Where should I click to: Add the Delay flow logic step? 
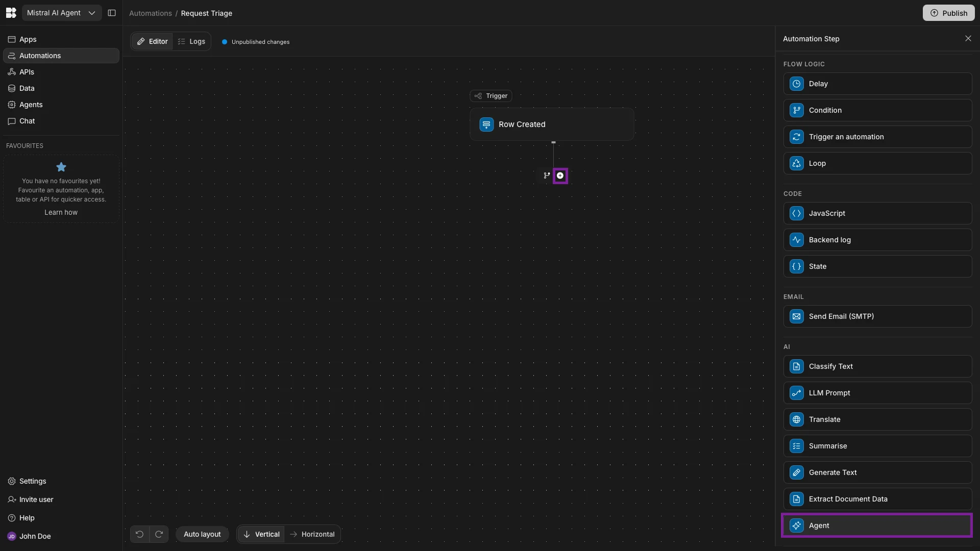tap(877, 84)
